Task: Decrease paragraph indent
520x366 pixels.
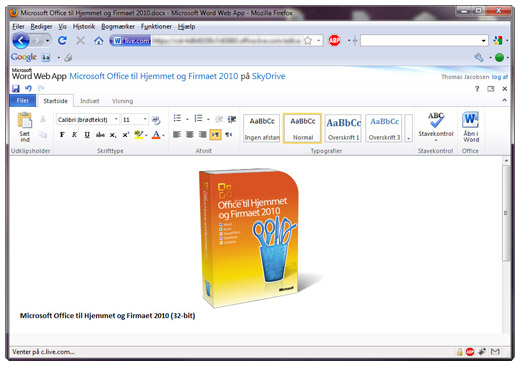Action: pyautogui.click(x=219, y=119)
